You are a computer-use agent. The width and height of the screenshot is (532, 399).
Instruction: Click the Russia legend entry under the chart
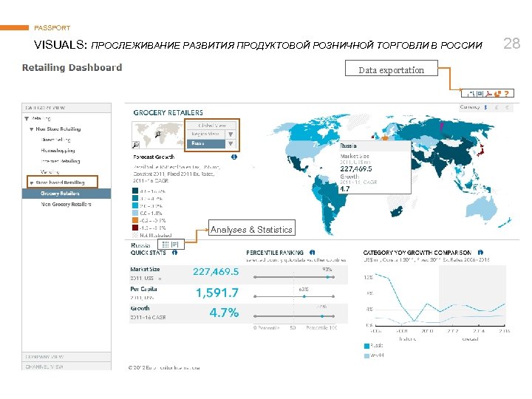[374, 346]
